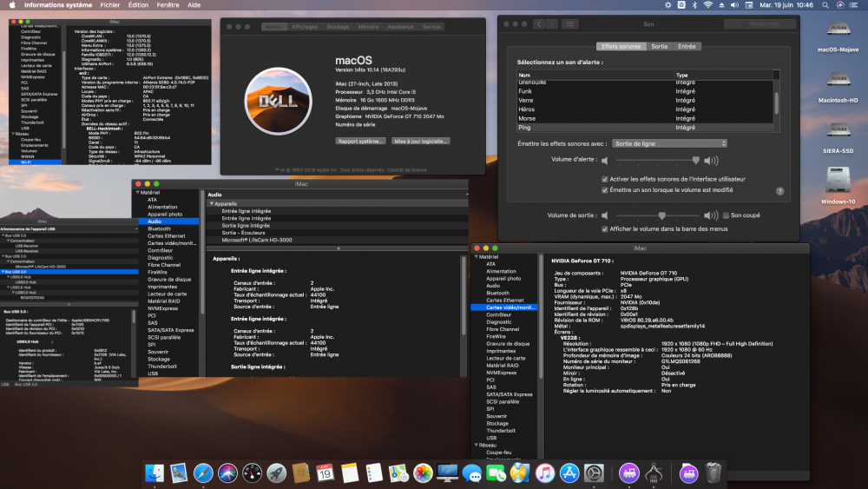
Task: Click the Bluetooth icon in menu bar
Action: tap(694, 5)
